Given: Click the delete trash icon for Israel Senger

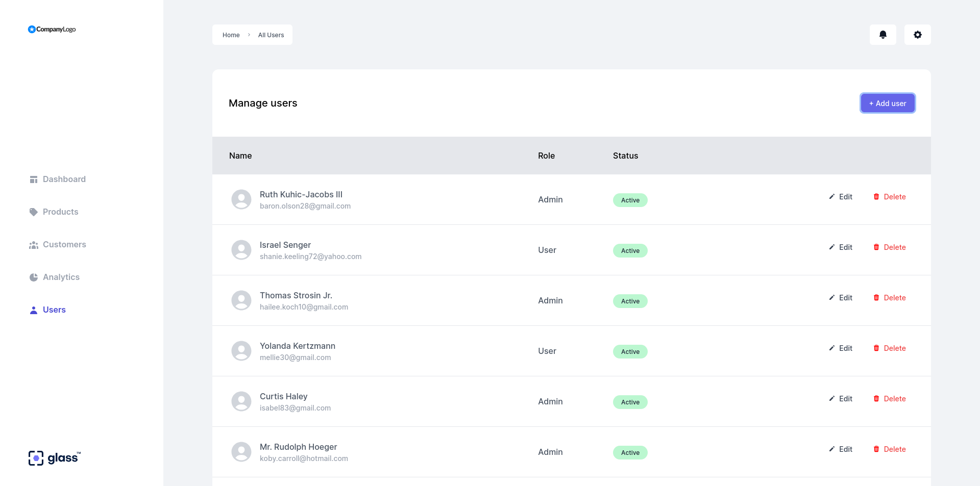Looking at the screenshot, I should (877, 247).
